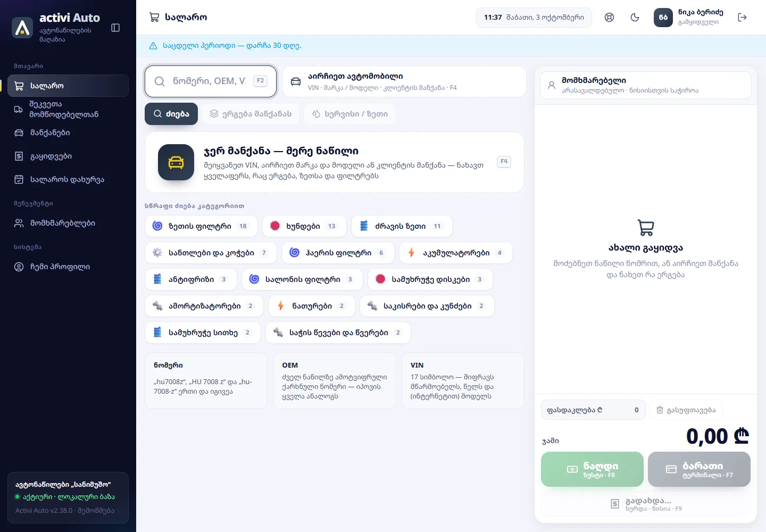Expand the აირჩიეთ ავტომობილი vehicle selector
Screen dimensions: 766x532
404,81
